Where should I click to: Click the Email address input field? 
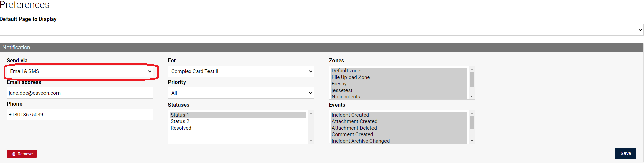80,93
